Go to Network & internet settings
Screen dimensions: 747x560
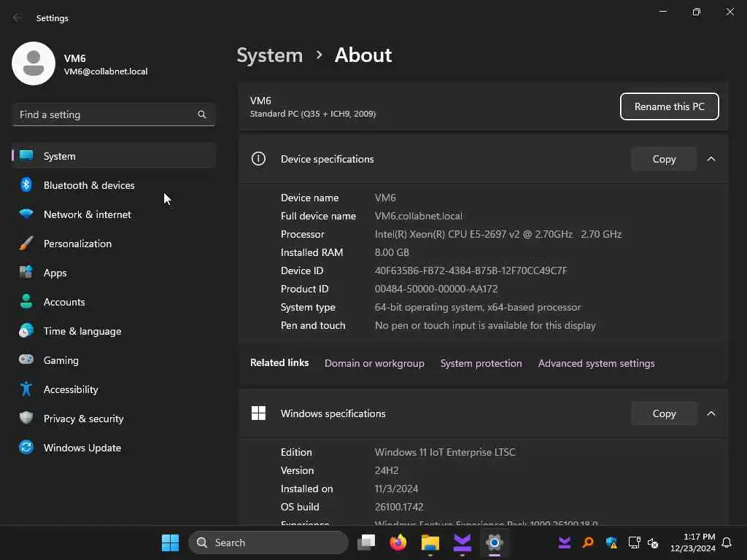pos(114,214)
